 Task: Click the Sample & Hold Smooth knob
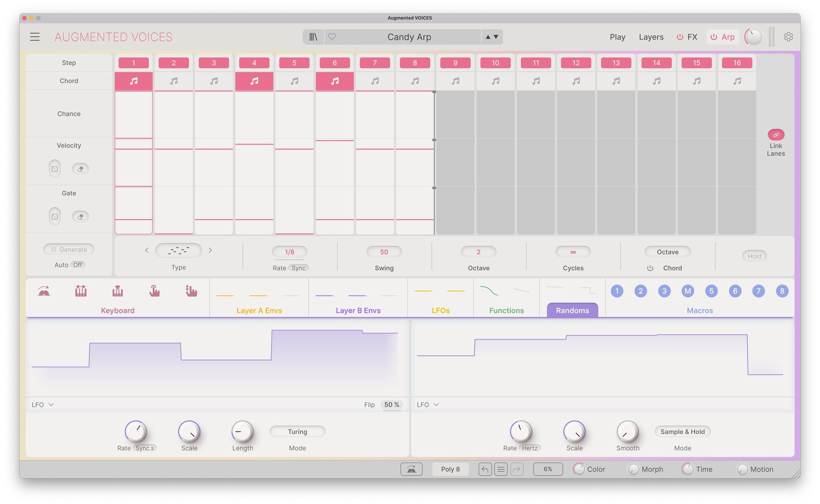(x=628, y=431)
